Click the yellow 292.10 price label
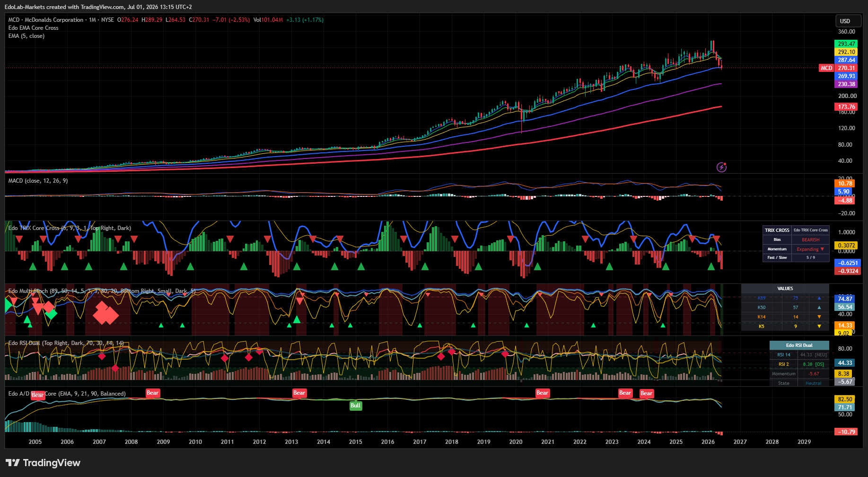Screen dimensions: 868x477 [x=847, y=52]
